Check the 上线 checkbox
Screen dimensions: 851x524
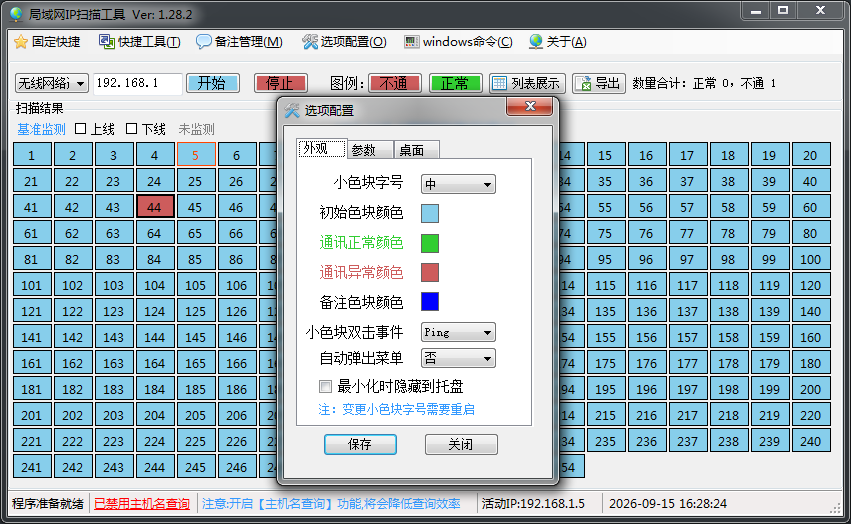[x=80, y=129]
